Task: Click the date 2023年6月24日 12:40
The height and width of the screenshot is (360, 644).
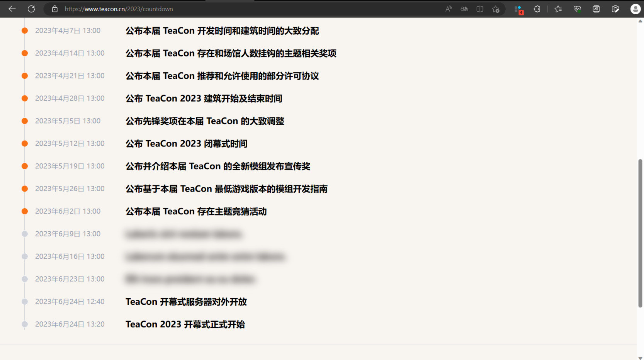Action: 70,301
